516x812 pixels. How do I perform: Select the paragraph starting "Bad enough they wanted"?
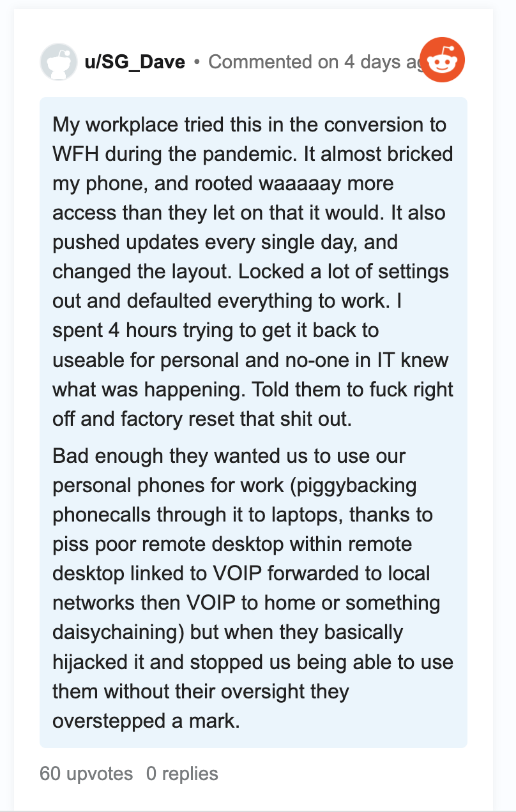(254, 588)
